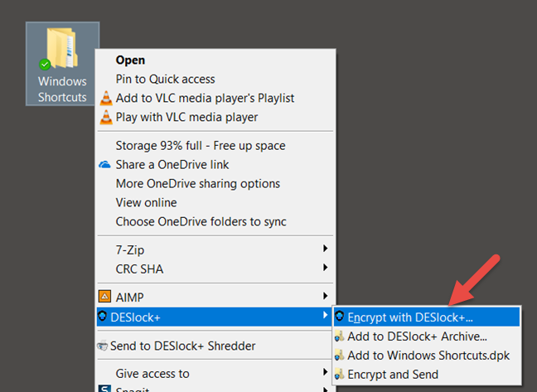The image size is (537, 392).
Task: Click Storage 93% full - Free up space
Action: (215, 146)
